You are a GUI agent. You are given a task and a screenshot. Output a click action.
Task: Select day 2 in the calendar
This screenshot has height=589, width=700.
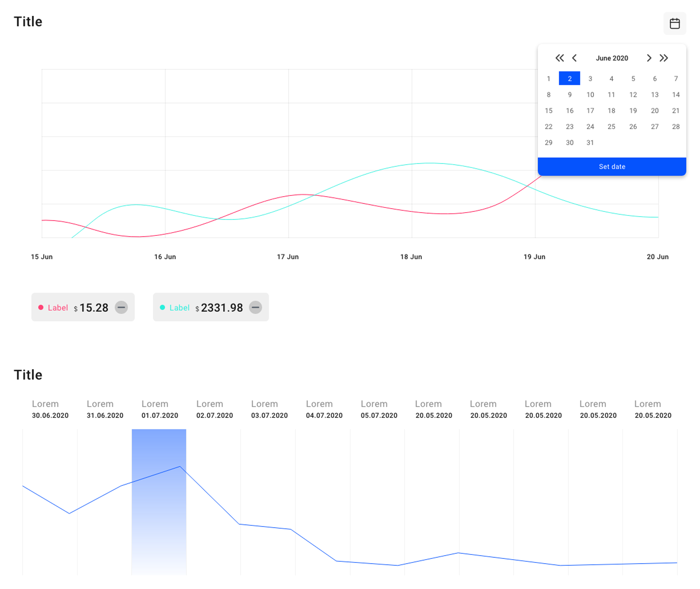pyautogui.click(x=569, y=78)
